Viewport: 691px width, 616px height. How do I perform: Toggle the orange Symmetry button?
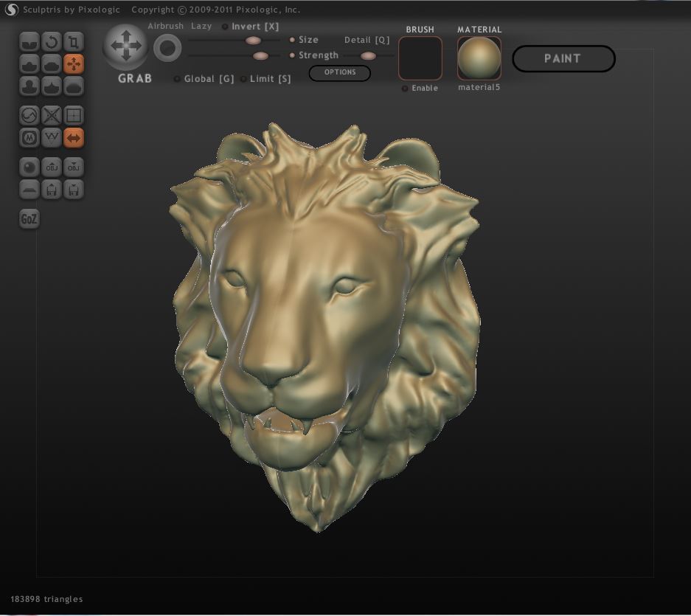[74, 137]
